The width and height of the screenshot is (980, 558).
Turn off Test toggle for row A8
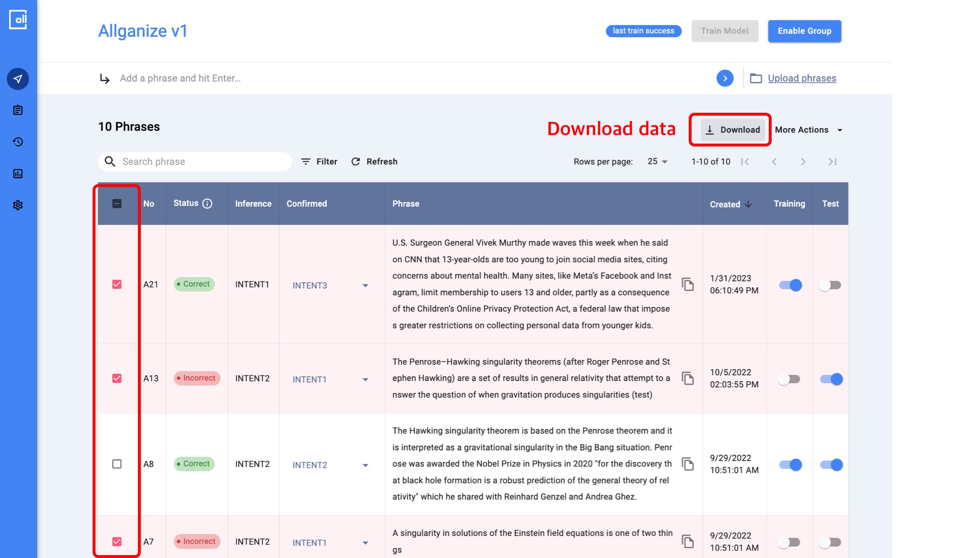coord(831,465)
